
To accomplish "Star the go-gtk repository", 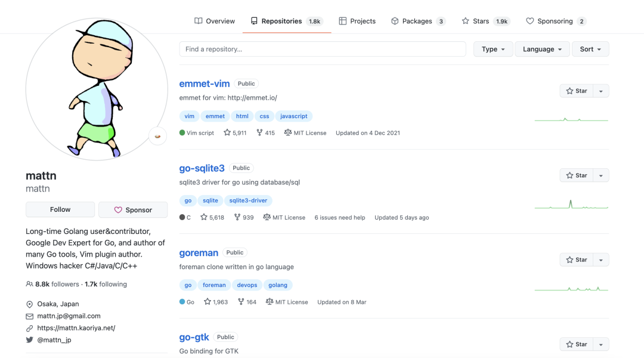I will pyautogui.click(x=576, y=344).
